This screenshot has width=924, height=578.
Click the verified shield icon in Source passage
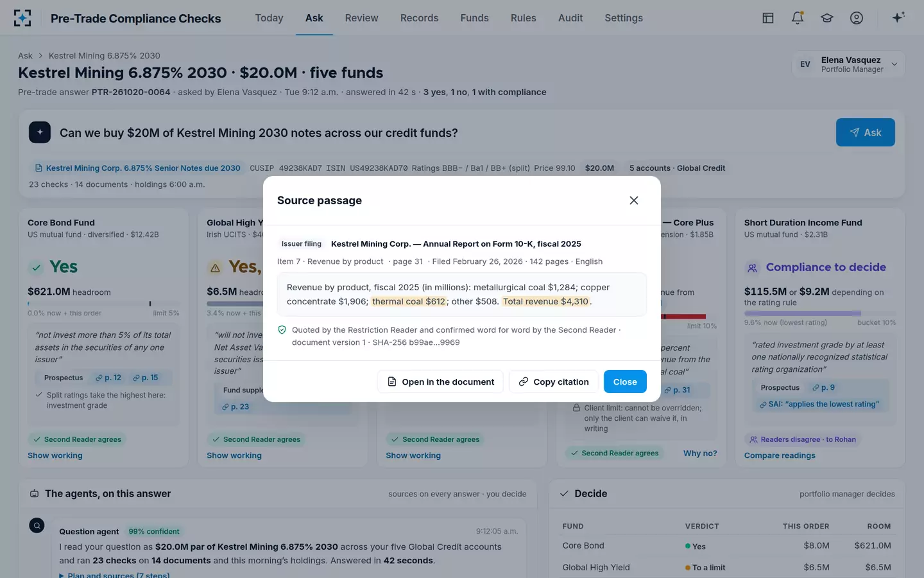pyautogui.click(x=282, y=330)
